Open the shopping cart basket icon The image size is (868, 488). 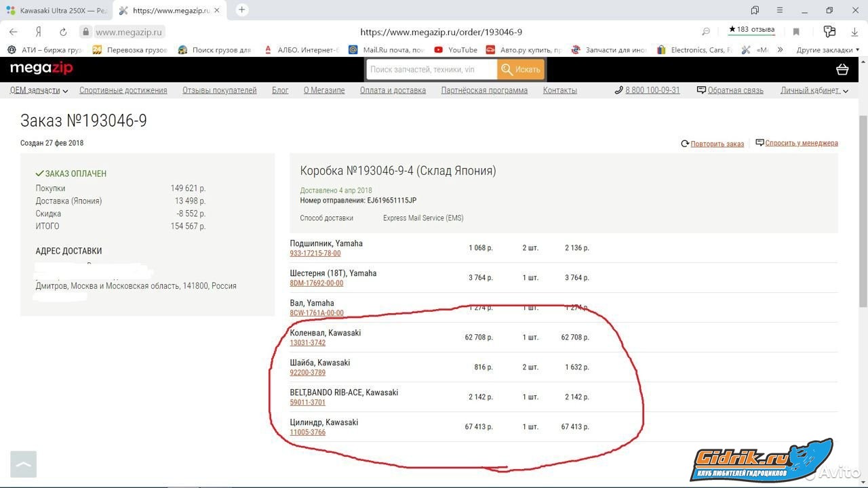pyautogui.click(x=842, y=69)
